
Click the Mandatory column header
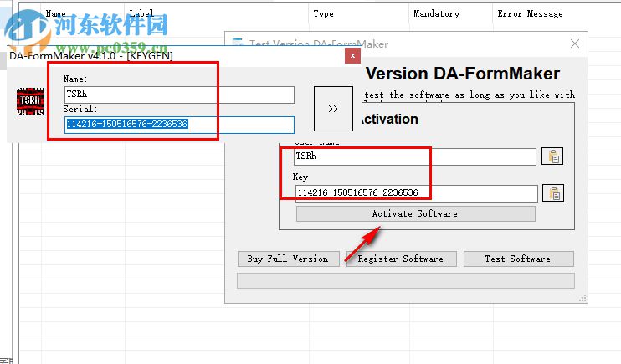[x=436, y=14]
